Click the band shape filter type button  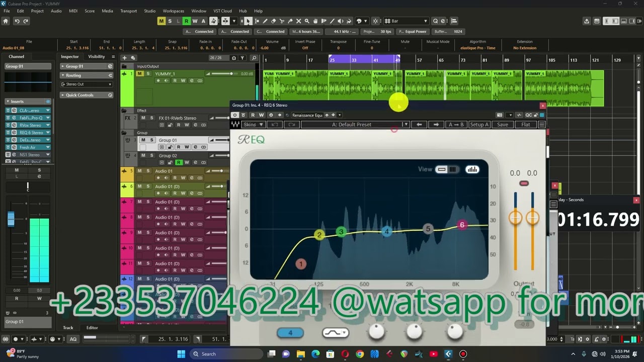point(336,332)
